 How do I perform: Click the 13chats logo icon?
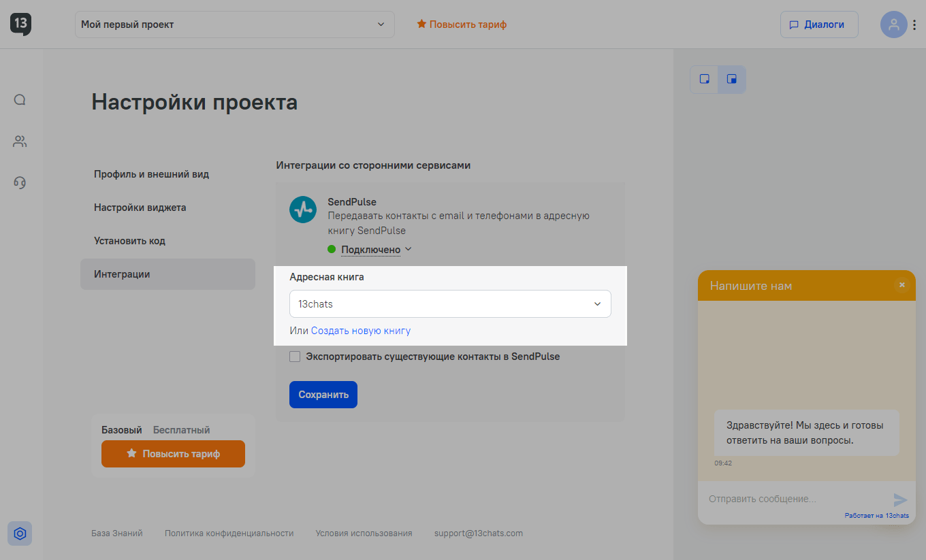[x=20, y=24]
